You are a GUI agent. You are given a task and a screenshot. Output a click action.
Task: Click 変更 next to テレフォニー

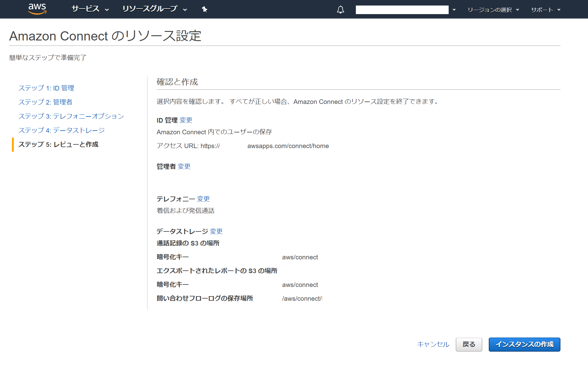[203, 199]
